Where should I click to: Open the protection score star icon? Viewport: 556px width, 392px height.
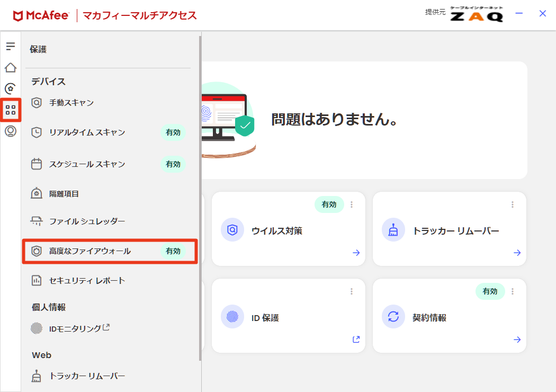11,88
